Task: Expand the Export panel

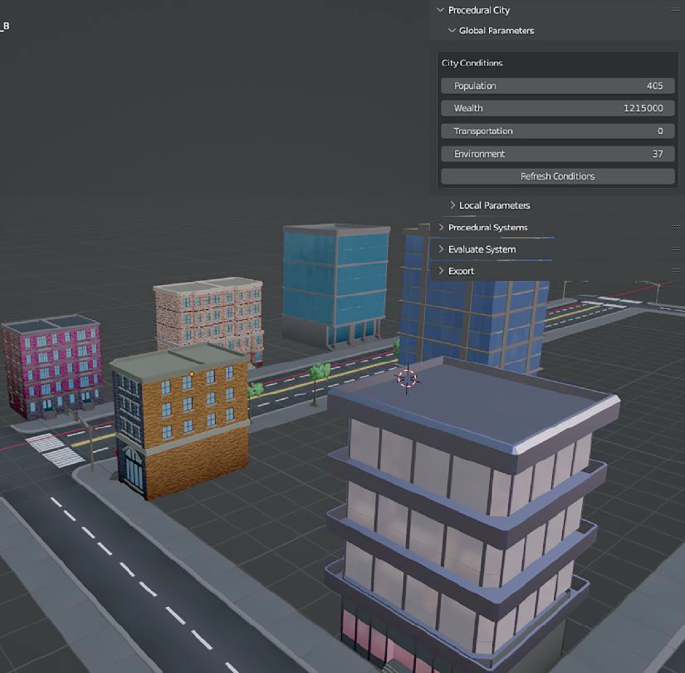Action: point(441,271)
